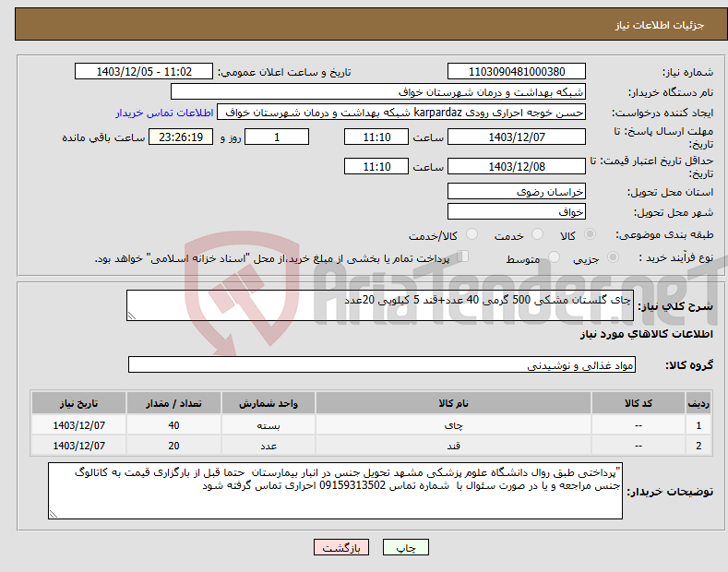Image resolution: width=728 pixels, height=572 pixels.
Task: Click the توضیحات خریدار text area
Action: [x=335, y=491]
